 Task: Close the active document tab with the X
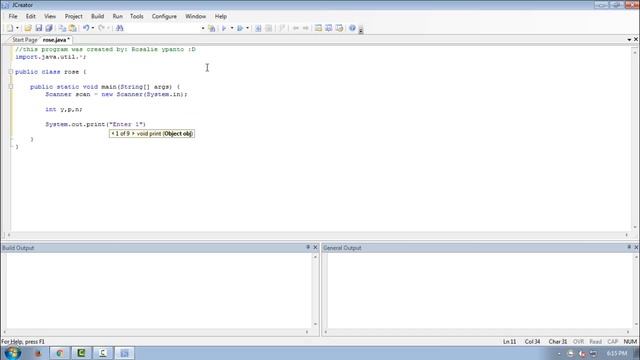pos(636,39)
